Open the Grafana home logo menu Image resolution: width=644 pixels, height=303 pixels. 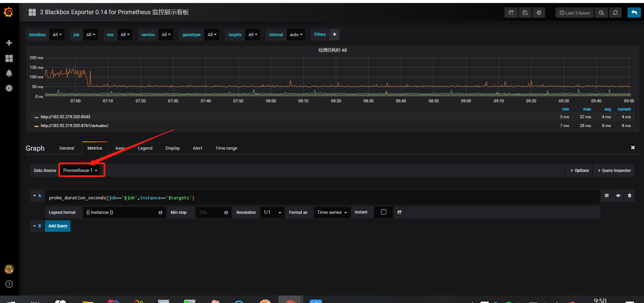tap(9, 12)
